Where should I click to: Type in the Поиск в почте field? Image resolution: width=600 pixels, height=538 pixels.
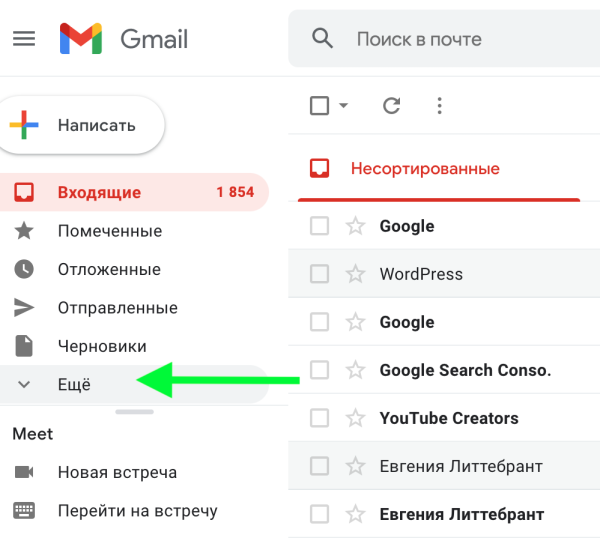450,40
